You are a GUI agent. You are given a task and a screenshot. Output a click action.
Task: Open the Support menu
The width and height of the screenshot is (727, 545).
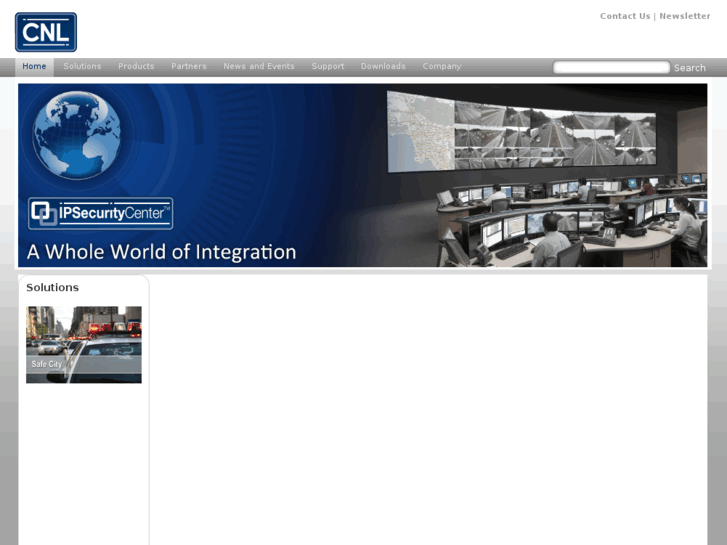click(328, 67)
